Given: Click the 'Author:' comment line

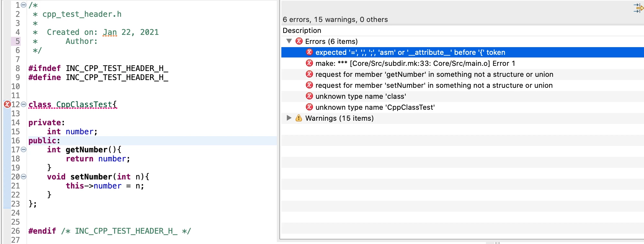Looking at the screenshot, I should (x=82, y=41).
